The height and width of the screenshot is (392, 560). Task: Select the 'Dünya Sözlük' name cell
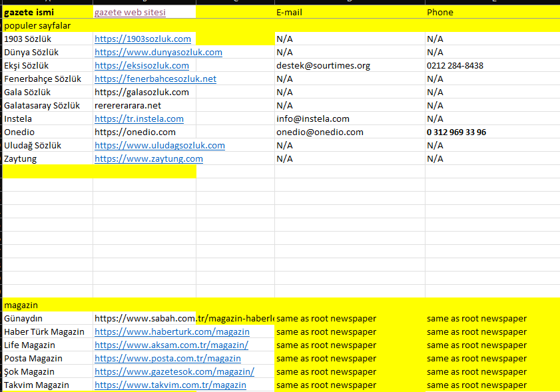coord(47,52)
